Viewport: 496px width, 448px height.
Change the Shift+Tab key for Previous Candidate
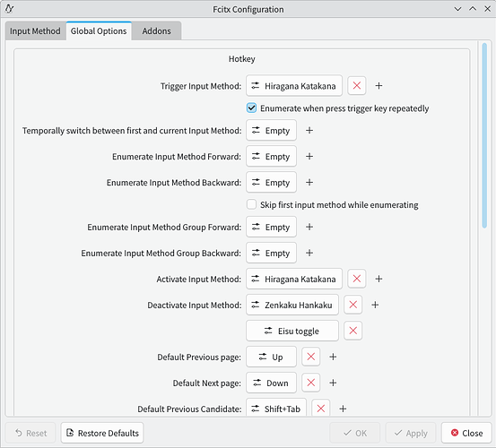pos(276,408)
